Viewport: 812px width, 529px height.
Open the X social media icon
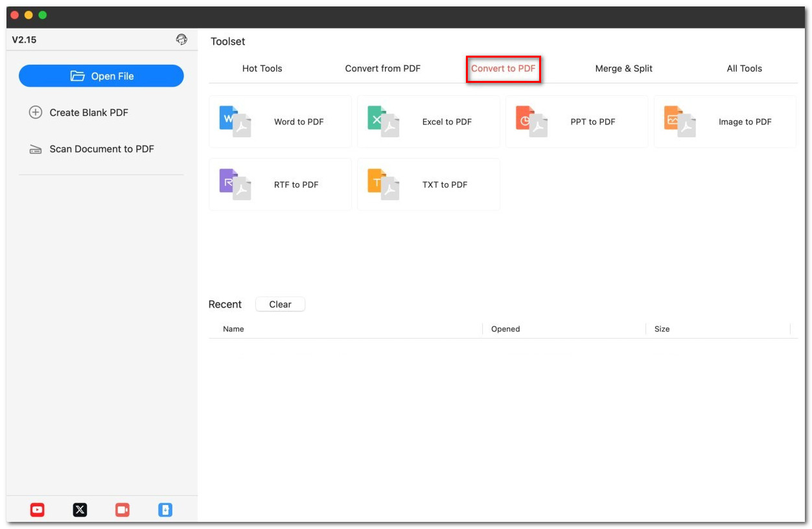coord(80,510)
